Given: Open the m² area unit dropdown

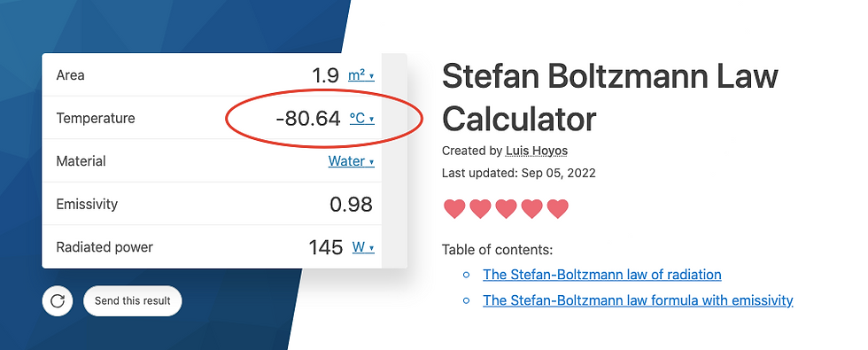Looking at the screenshot, I should [361, 75].
